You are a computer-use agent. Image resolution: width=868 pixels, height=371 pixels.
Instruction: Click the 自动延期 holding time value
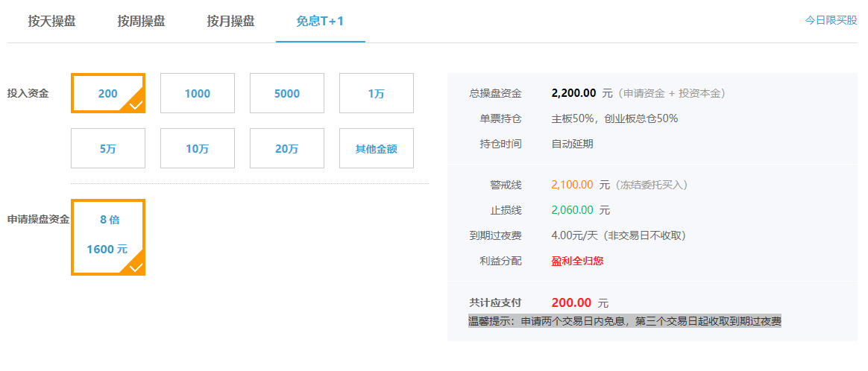tap(573, 145)
